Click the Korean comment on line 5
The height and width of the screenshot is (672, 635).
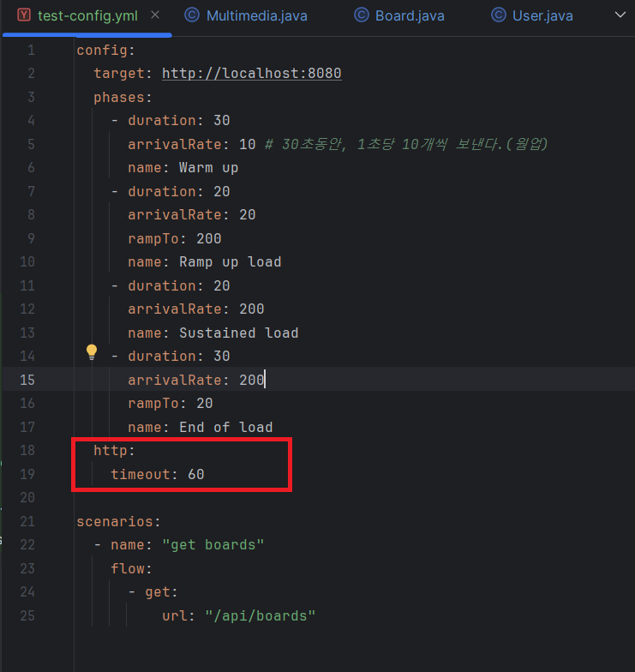[406, 144]
